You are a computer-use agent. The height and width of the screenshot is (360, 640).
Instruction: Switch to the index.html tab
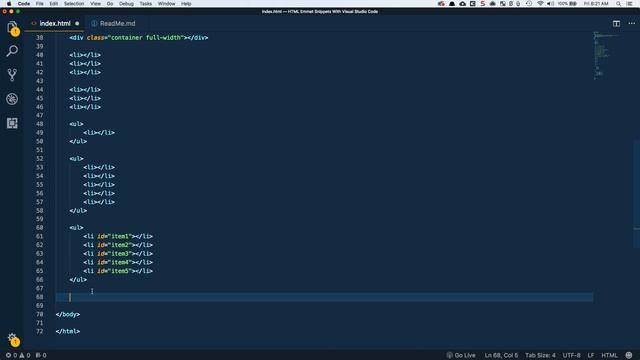(55, 24)
